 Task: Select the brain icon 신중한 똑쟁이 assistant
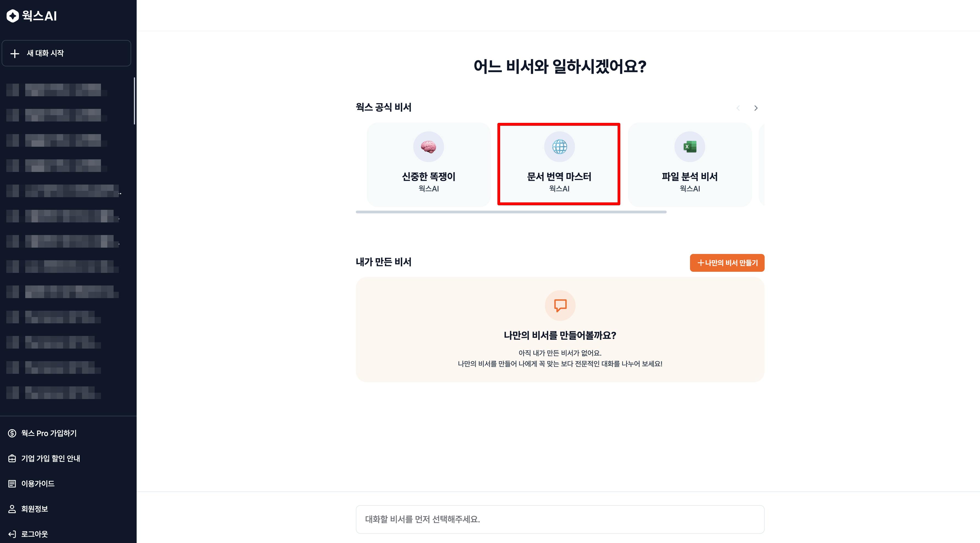pos(428,147)
